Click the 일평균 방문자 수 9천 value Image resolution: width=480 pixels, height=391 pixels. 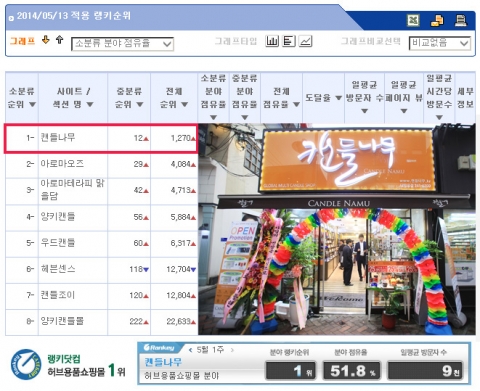[424, 370]
